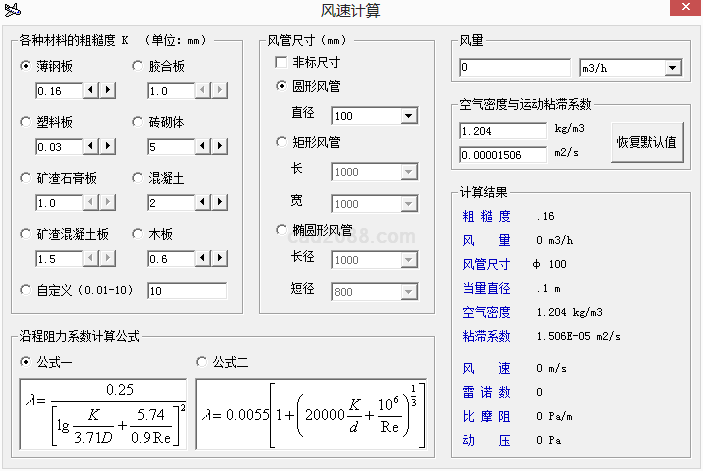
Task: Increase 薄钢板 roughness with right arrow
Action: [108, 91]
